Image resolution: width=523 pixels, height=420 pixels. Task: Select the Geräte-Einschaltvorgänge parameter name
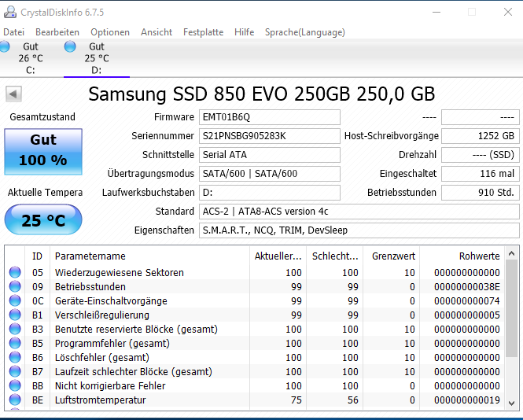click(x=111, y=301)
